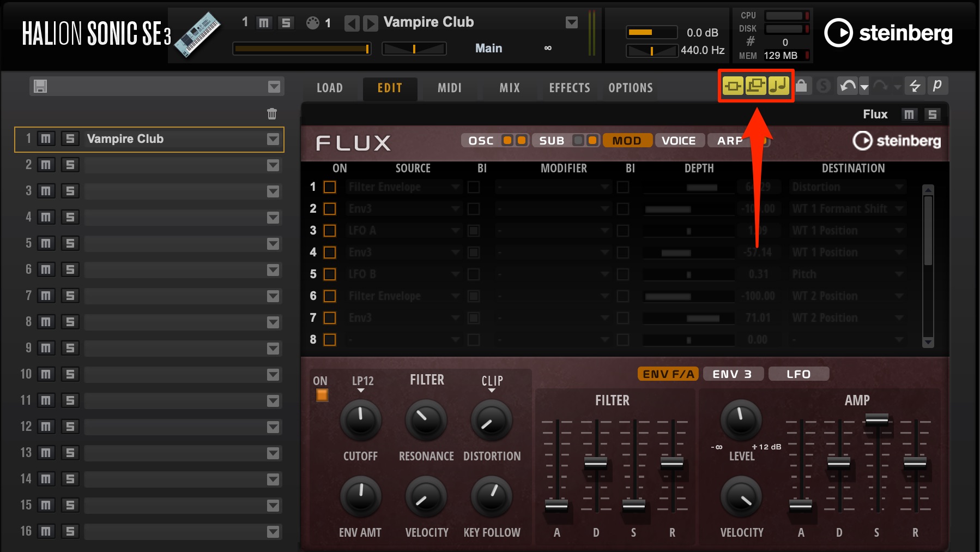Click the 440.0 Hz master tune field

click(x=703, y=50)
